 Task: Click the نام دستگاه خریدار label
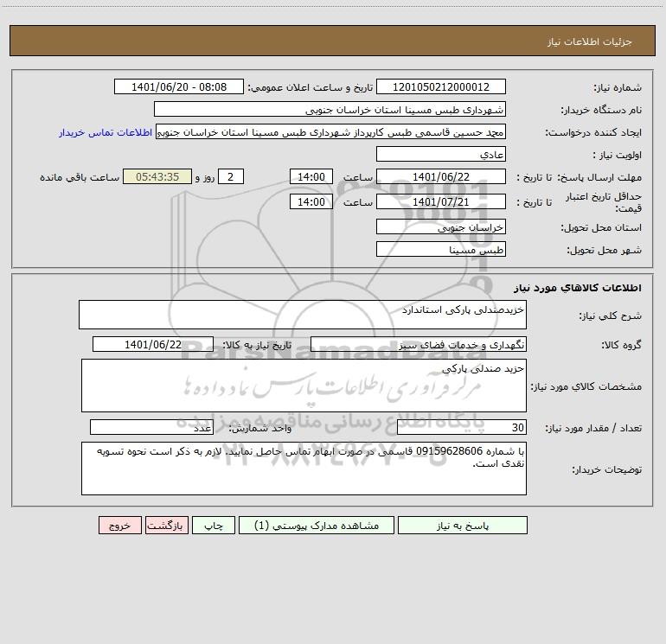[x=601, y=111]
